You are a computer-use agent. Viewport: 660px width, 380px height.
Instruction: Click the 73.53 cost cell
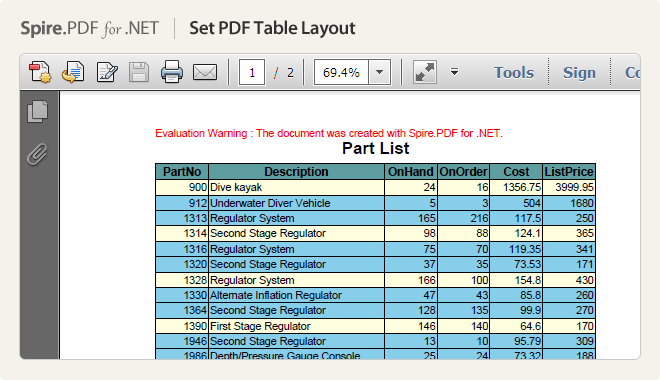(516, 264)
